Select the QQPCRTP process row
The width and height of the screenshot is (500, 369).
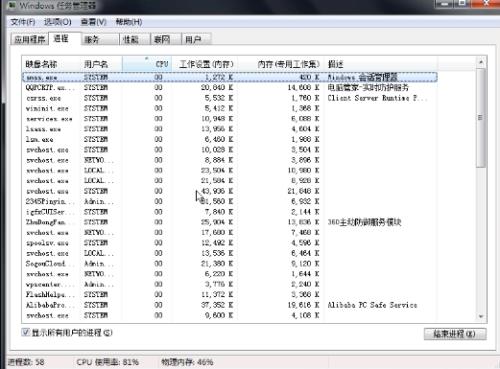[230, 87]
